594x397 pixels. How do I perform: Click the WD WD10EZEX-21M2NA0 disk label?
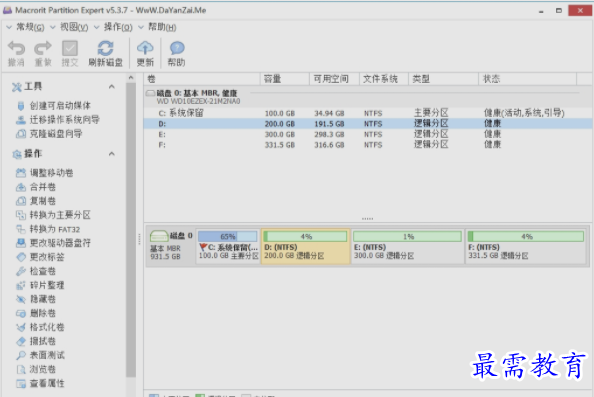click(x=198, y=102)
